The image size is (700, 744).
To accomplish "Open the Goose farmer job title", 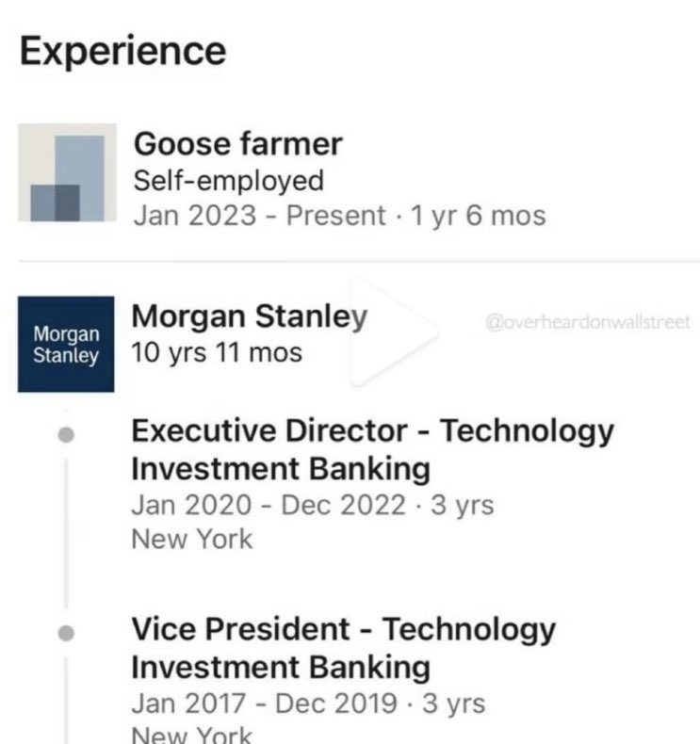I will pyautogui.click(x=238, y=144).
